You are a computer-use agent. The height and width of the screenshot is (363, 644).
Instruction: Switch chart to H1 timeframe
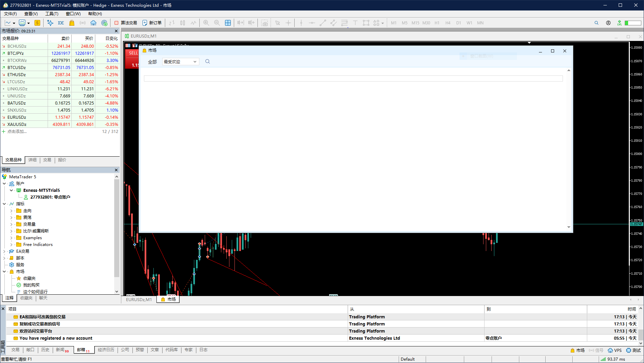[x=437, y=23]
